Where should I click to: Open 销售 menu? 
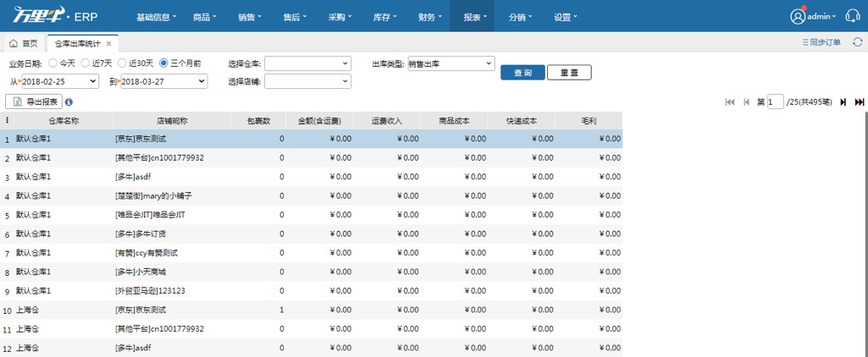click(250, 17)
